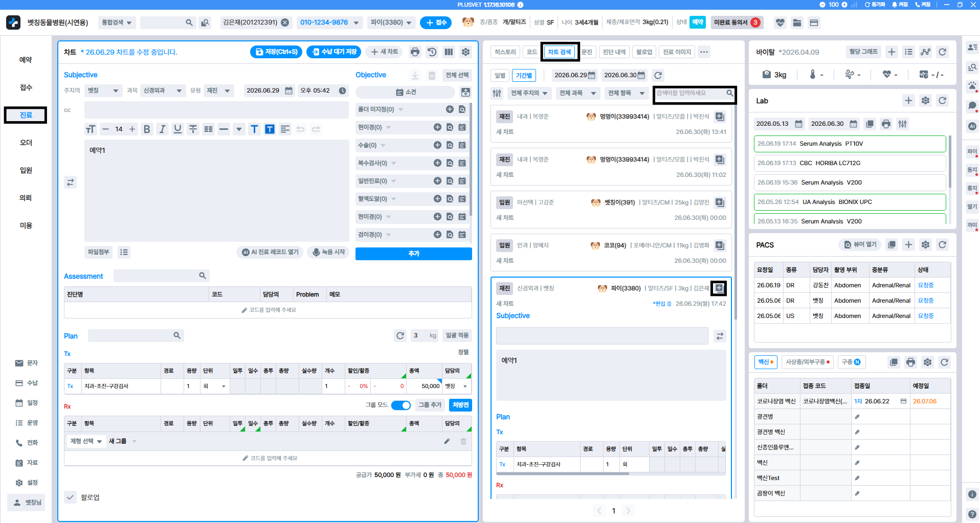Undo the last edit in the Subjective editor

pyautogui.click(x=300, y=129)
